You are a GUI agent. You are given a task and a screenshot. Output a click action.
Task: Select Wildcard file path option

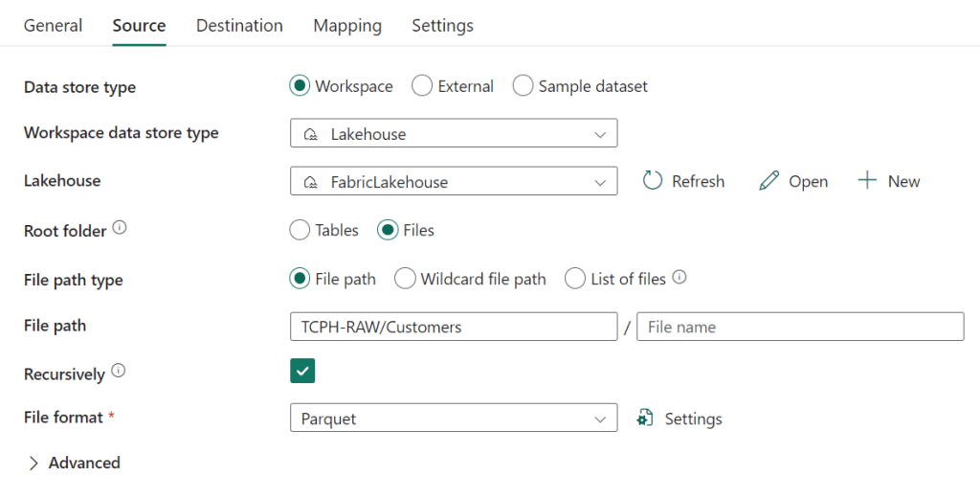point(406,279)
